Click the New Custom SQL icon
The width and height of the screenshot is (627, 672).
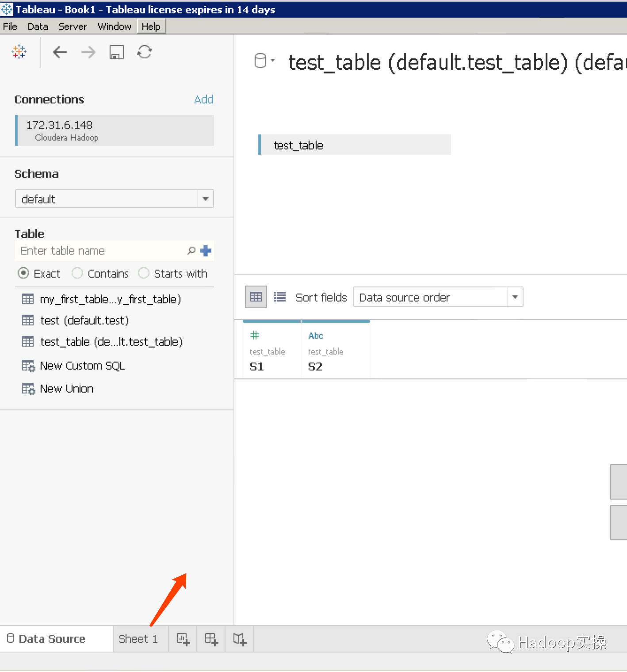point(28,366)
